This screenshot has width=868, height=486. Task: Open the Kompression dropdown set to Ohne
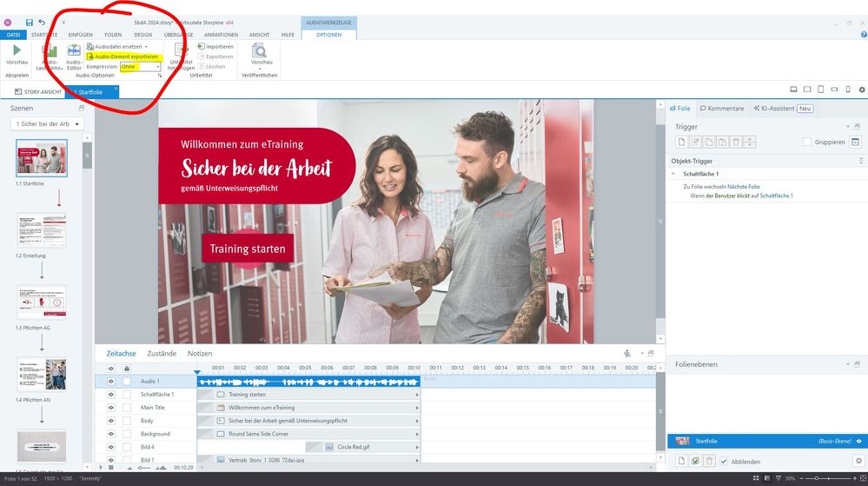141,66
